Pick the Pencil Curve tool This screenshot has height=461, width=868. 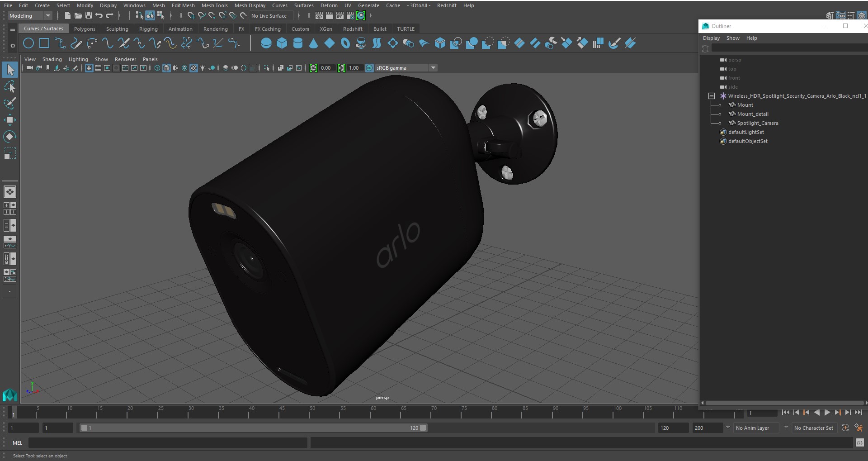76,43
